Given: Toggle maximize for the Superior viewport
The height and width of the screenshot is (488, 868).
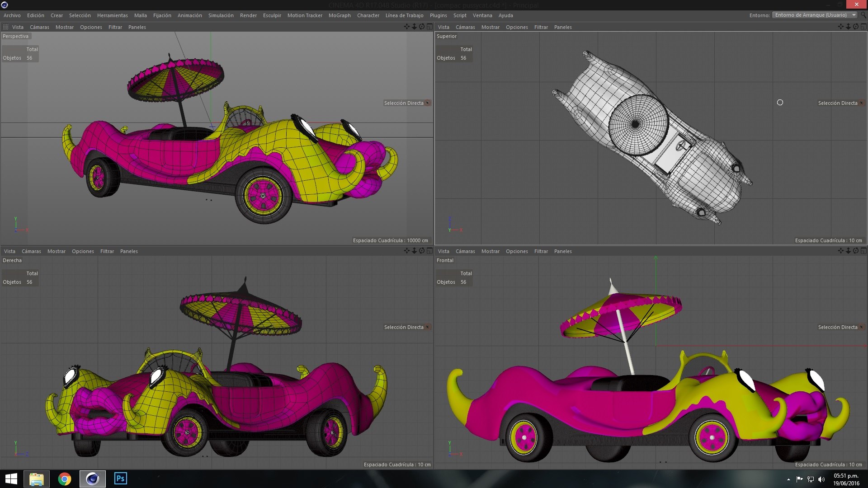Looking at the screenshot, I should tap(863, 27).
